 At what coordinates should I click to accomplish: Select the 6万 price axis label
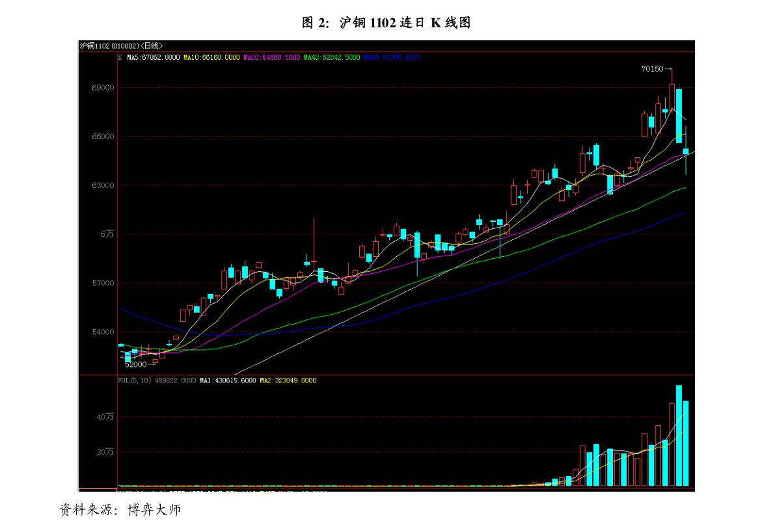(x=107, y=234)
